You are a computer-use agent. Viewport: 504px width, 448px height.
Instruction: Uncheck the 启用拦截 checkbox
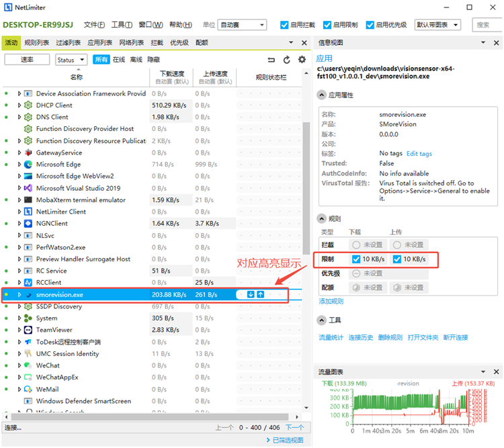click(x=285, y=25)
